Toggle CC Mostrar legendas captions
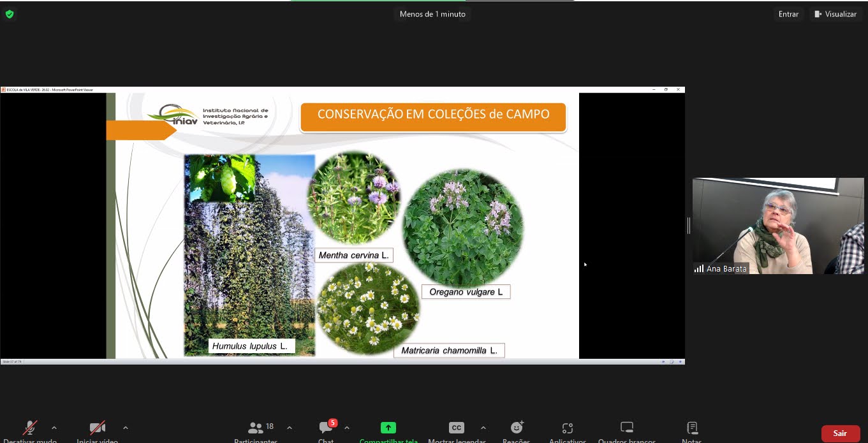Viewport: 868px width, 443px height. point(456,428)
